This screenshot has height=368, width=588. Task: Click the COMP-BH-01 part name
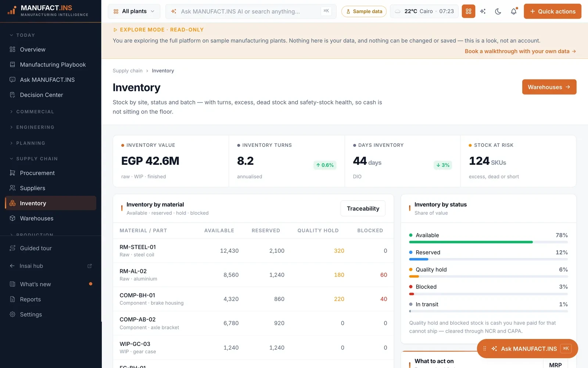click(x=137, y=295)
